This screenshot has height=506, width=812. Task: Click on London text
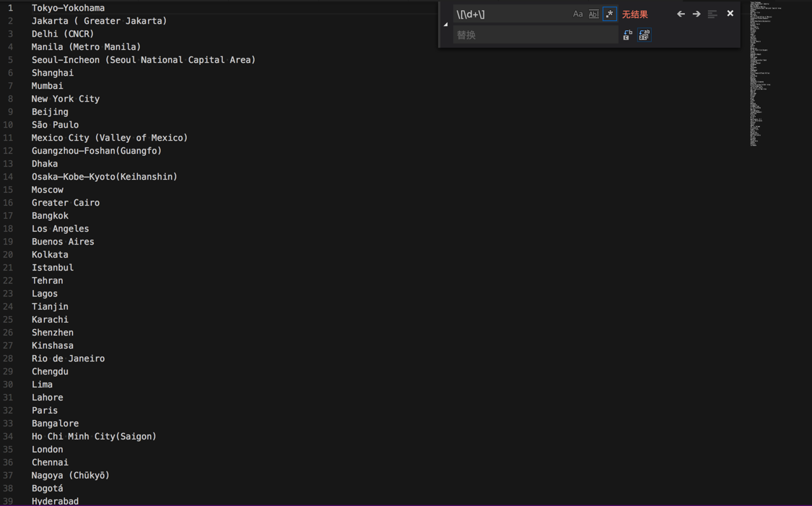tap(47, 449)
